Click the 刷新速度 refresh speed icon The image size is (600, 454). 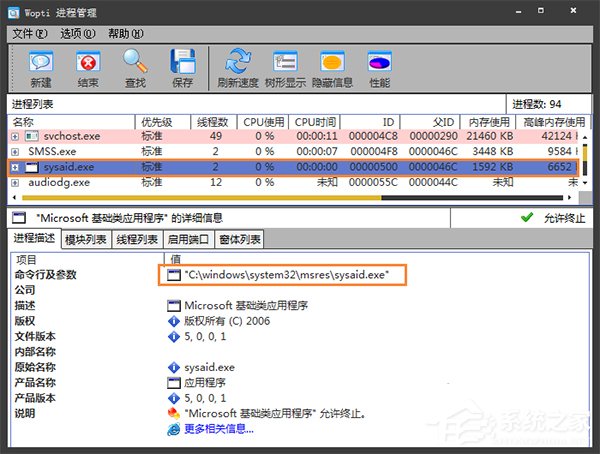pos(238,61)
